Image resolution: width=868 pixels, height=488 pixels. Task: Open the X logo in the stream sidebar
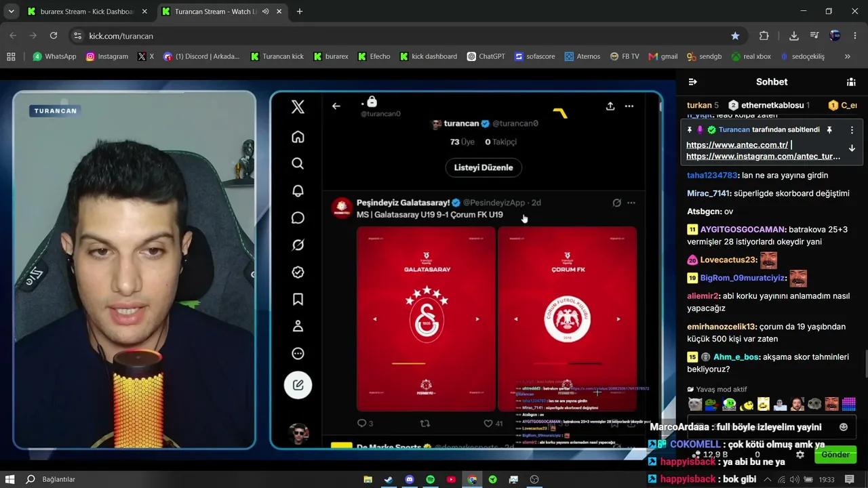(298, 106)
